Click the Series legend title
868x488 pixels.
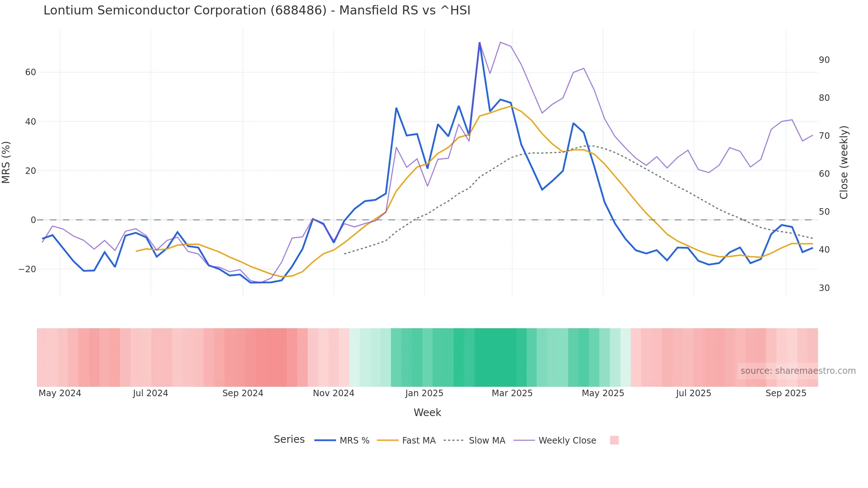pos(289,440)
